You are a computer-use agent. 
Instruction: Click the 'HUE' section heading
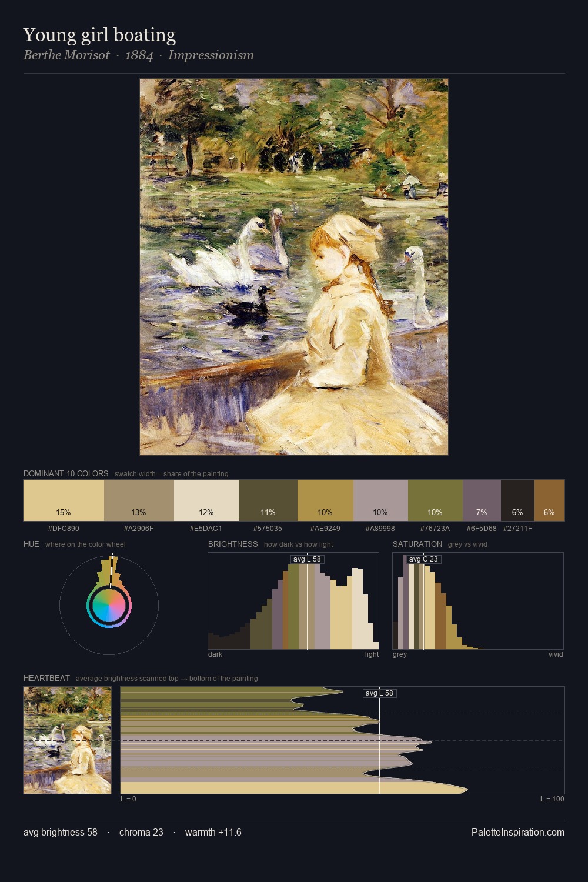[x=31, y=544]
